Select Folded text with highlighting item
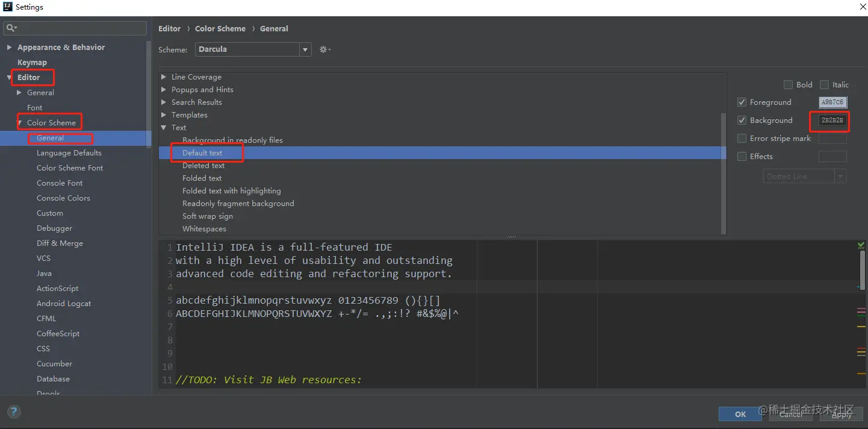This screenshot has height=429, width=868. click(232, 191)
